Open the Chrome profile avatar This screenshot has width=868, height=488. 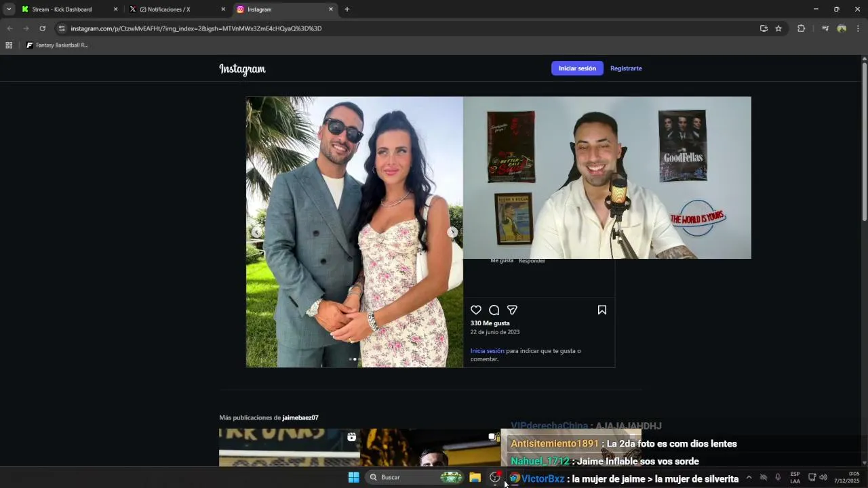pyautogui.click(x=842, y=28)
